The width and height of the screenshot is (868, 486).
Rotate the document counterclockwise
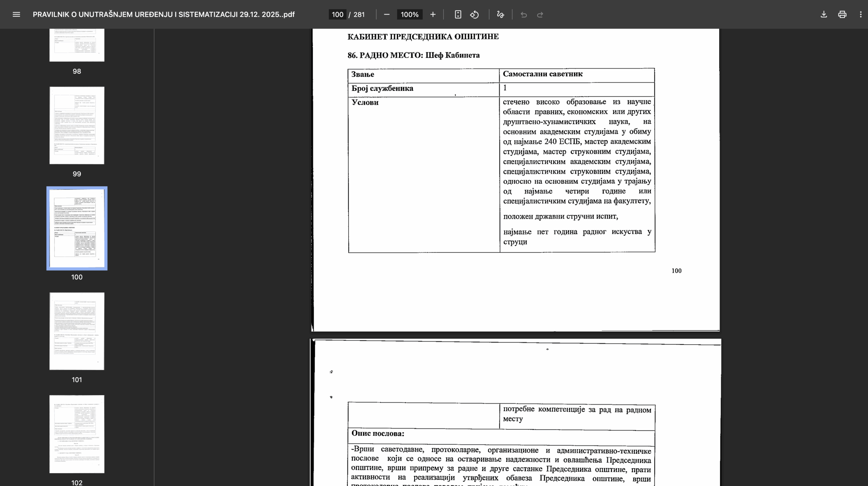pos(474,15)
